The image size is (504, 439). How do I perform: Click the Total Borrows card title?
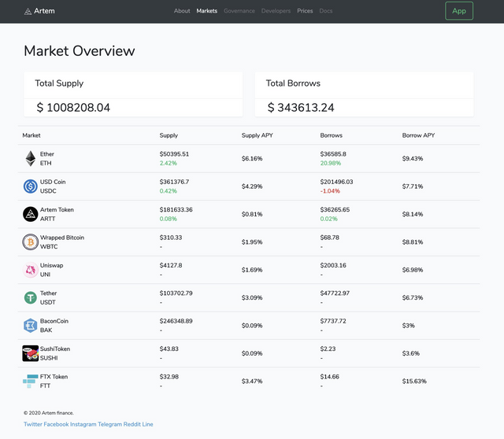[293, 83]
